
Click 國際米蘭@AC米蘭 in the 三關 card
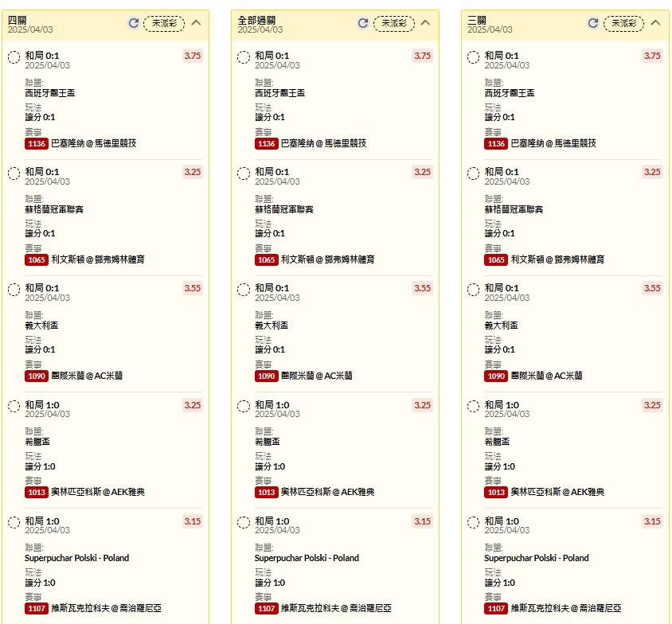(547, 376)
